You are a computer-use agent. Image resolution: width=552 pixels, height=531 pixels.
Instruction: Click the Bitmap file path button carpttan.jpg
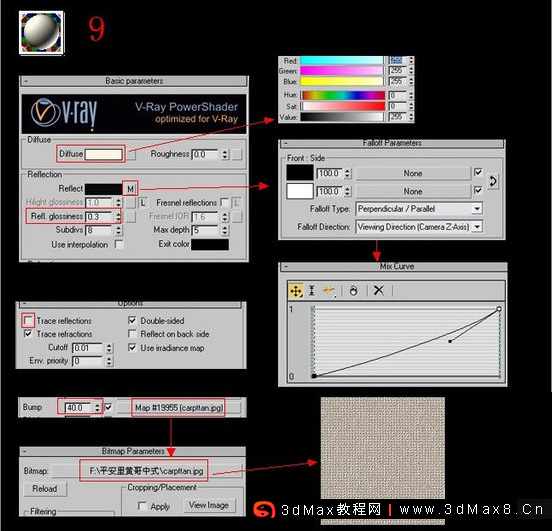[146, 471]
